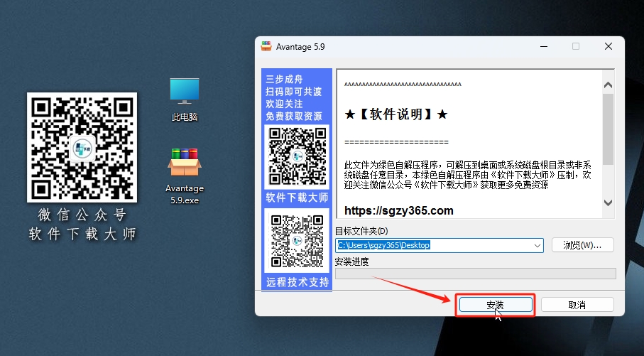Open the 此电脑 desktop icon
The width and height of the screenshot is (644, 356).
coord(185,99)
